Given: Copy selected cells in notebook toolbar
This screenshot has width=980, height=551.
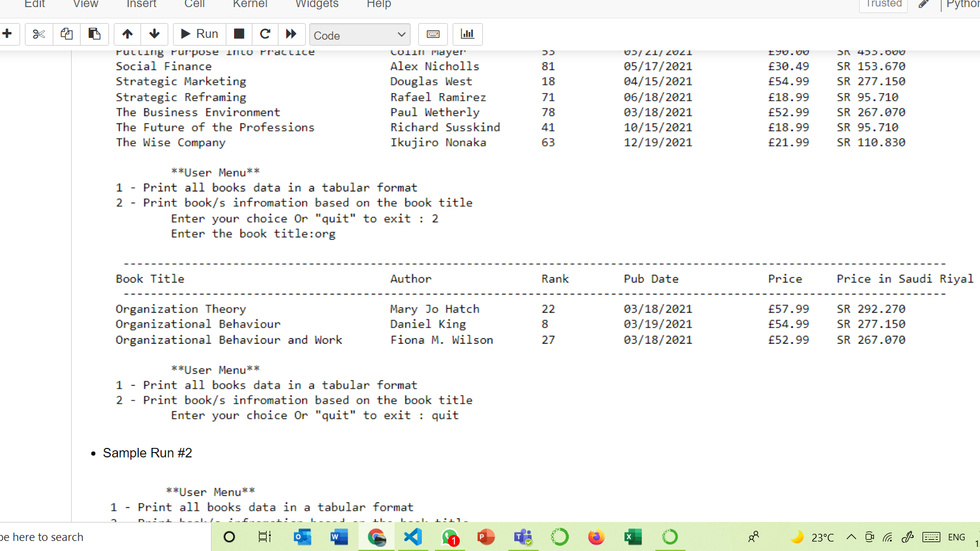Looking at the screenshot, I should point(66,34).
